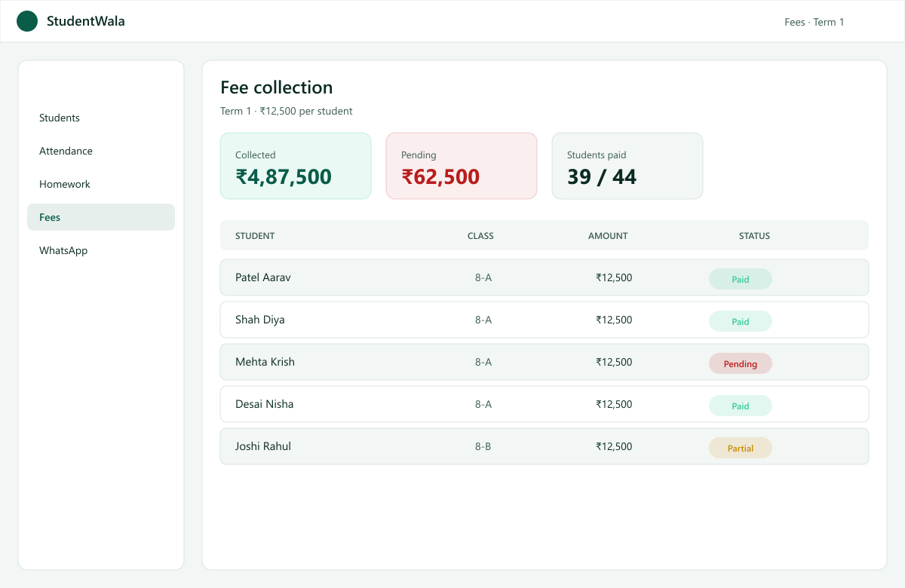Click the STATUS column header
Viewport: 905px width, 588px height.
coord(754,236)
